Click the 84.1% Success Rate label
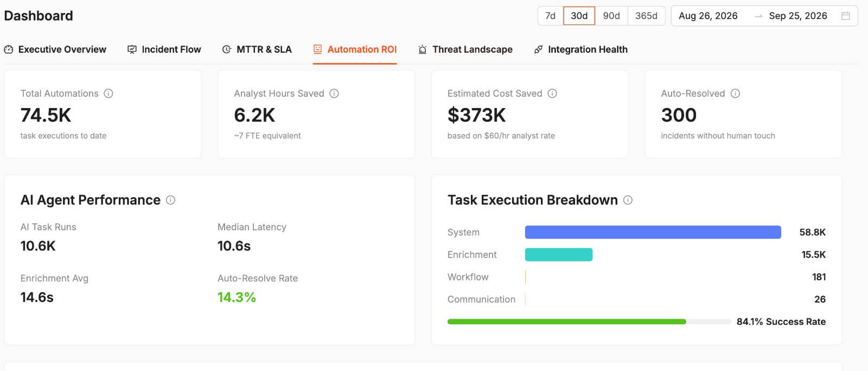 [x=781, y=322]
